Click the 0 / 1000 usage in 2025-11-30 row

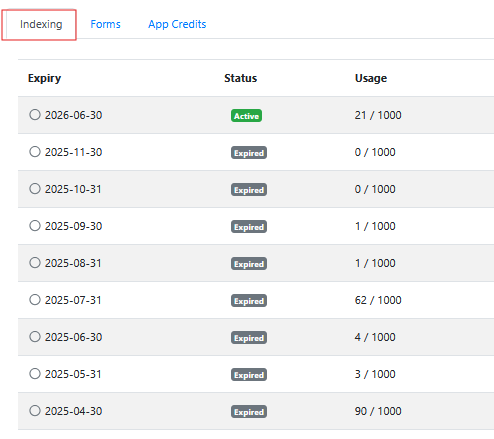click(375, 152)
